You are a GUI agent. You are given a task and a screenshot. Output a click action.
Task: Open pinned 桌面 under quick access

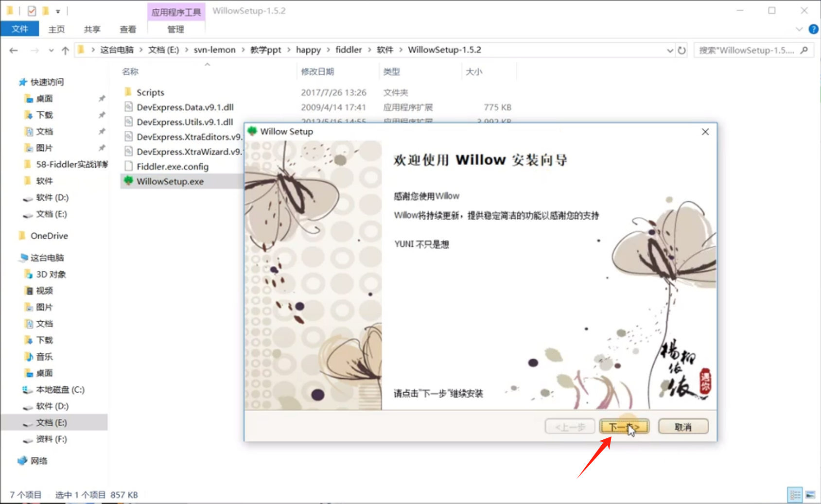coord(44,99)
